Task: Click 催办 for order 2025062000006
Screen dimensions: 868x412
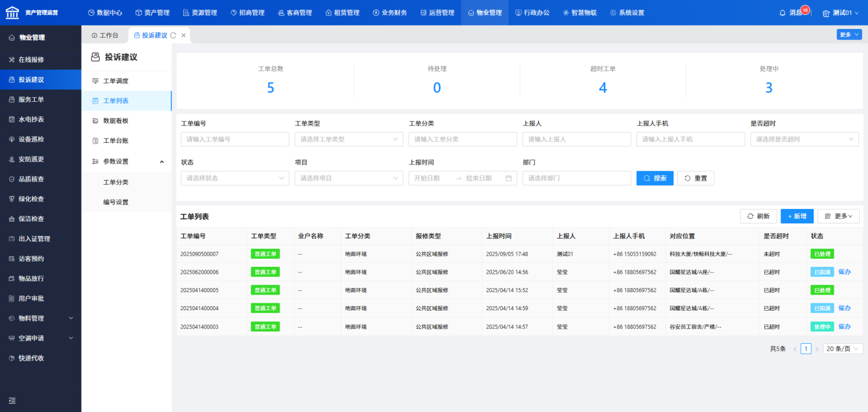Action: [844, 272]
